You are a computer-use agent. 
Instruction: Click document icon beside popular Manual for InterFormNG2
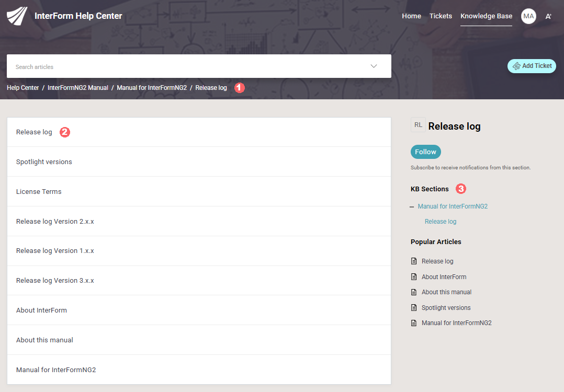tap(414, 323)
